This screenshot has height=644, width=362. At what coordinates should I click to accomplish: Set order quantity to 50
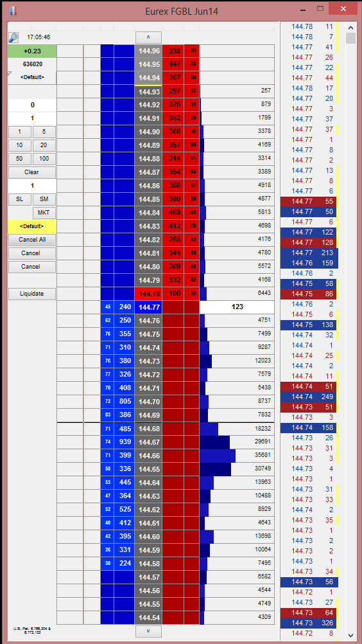(19, 159)
